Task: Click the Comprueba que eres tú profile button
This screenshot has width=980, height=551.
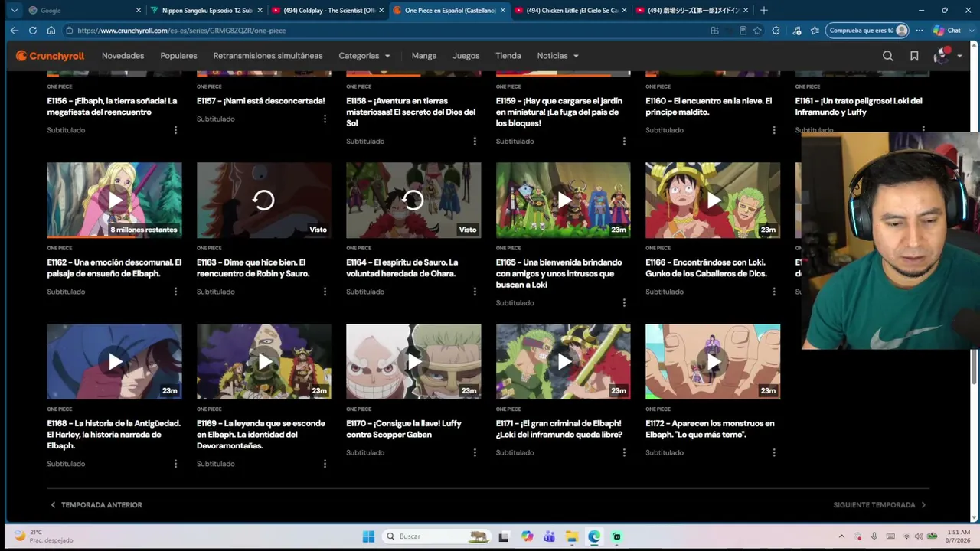Action: pos(867,31)
